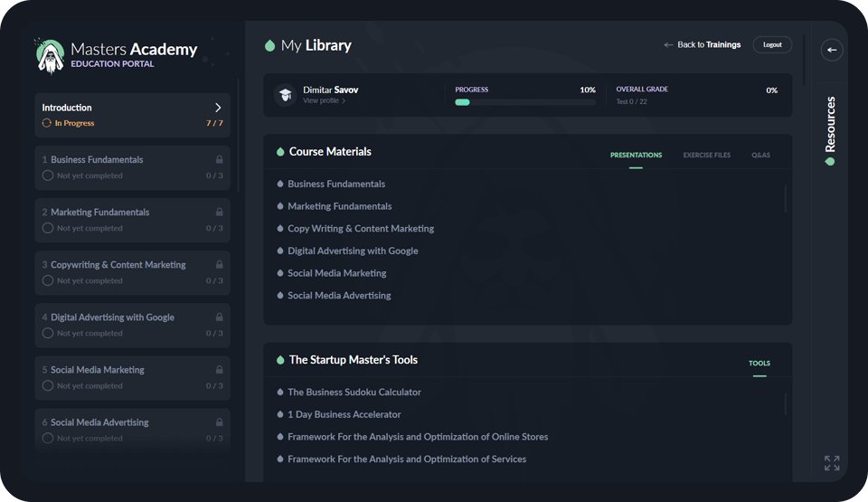This screenshot has height=502, width=868.
Task: Open The Business Sudoku Calculator tool
Action: coord(354,393)
